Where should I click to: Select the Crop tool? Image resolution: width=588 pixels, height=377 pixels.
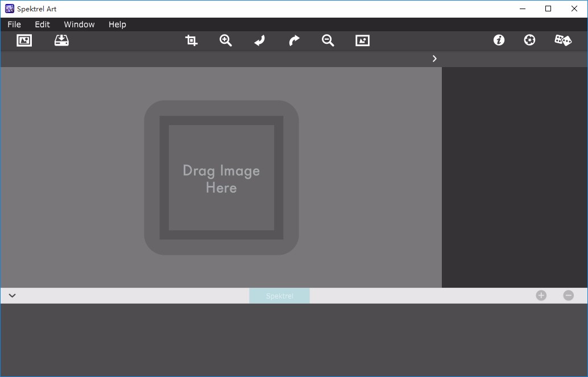pyautogui.click(x=192, y=40)
